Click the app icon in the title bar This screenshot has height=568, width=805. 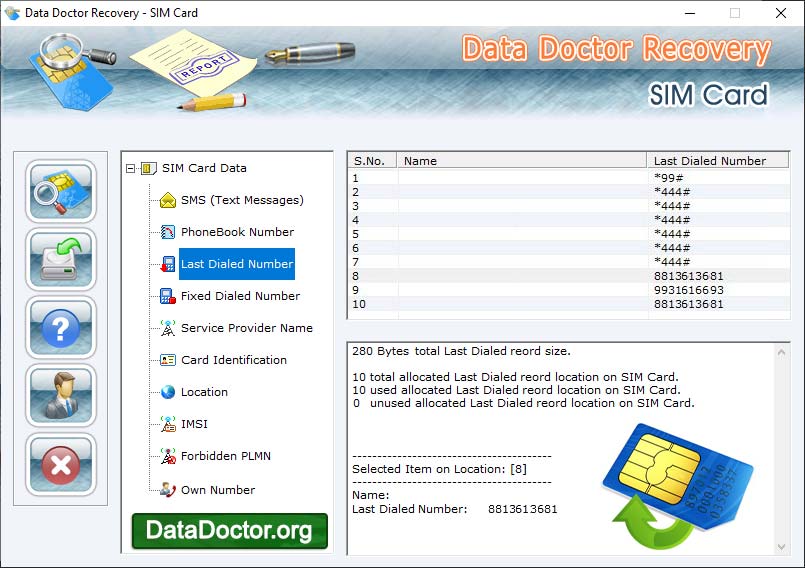click(x=12, y=13)
